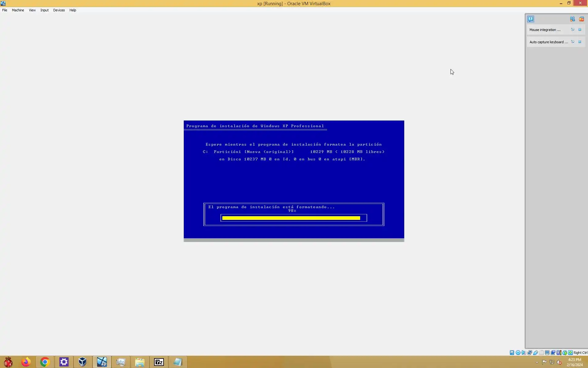Open the audio status indicator
The height and width of the screenshot is (368, 588).
tap(524, 353)
